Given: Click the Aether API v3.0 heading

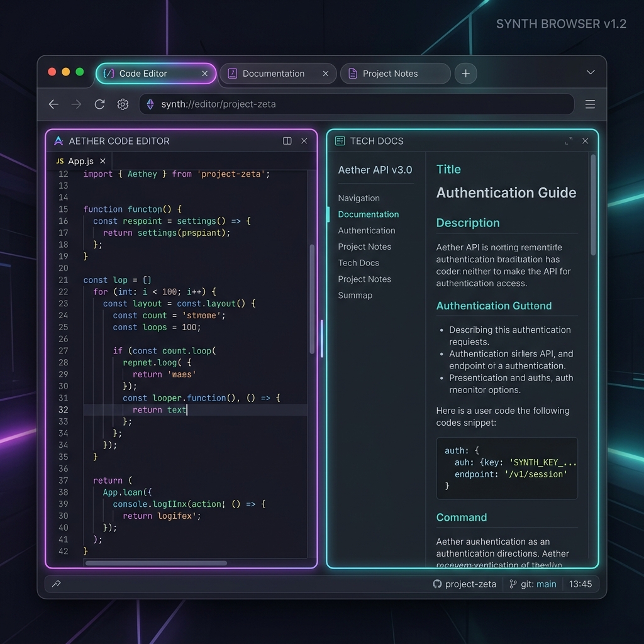Looking at the screenshot, I should (375, 170).
